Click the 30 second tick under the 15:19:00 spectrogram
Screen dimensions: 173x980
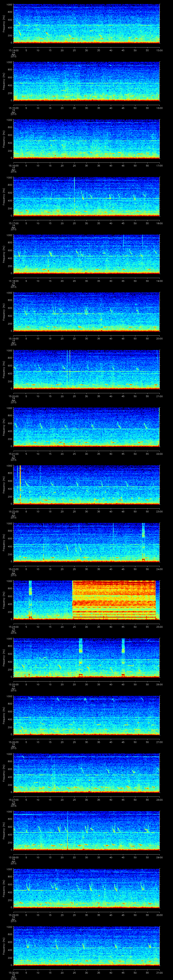point(87,339)
